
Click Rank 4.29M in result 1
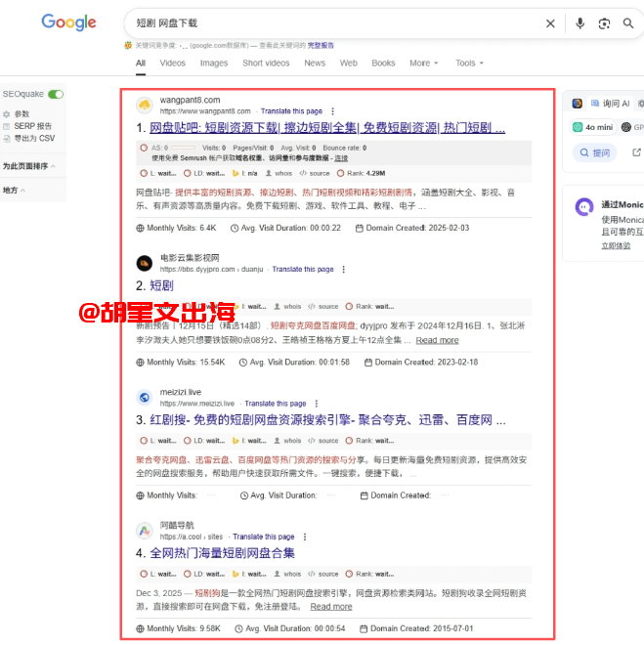pos(361,173)
